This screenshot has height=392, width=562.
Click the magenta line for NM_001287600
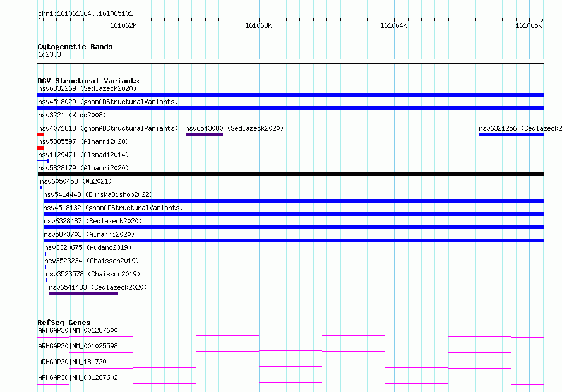click(x=290, y=336)
